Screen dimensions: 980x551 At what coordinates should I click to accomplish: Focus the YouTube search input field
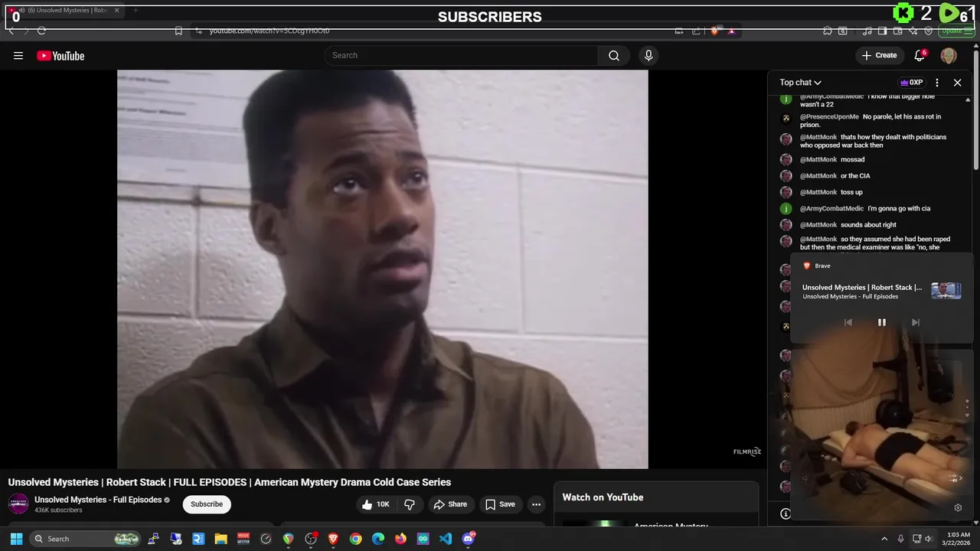coord(461,55)
